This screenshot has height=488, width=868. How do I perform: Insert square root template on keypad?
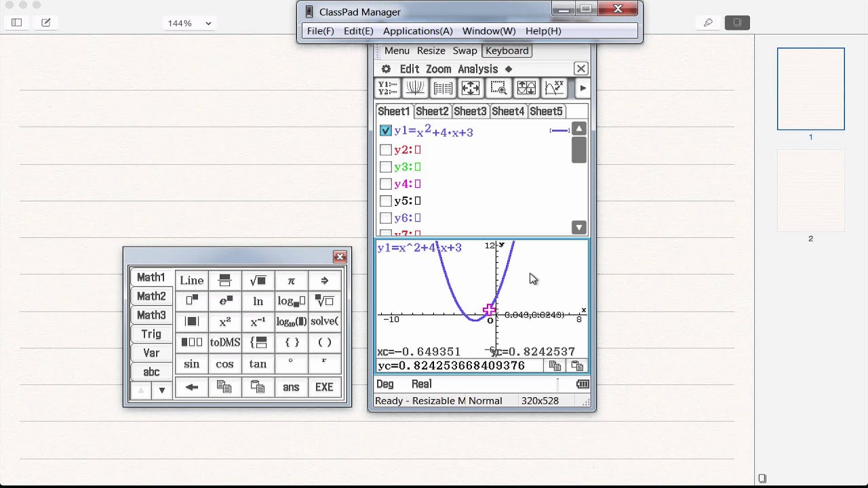coord(258,281)
